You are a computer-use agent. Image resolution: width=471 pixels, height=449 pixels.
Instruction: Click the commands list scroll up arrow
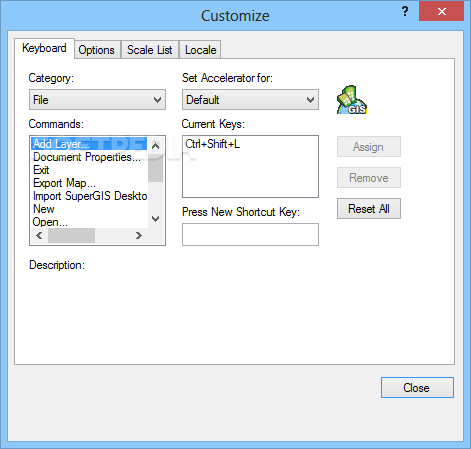coord(155,146)
